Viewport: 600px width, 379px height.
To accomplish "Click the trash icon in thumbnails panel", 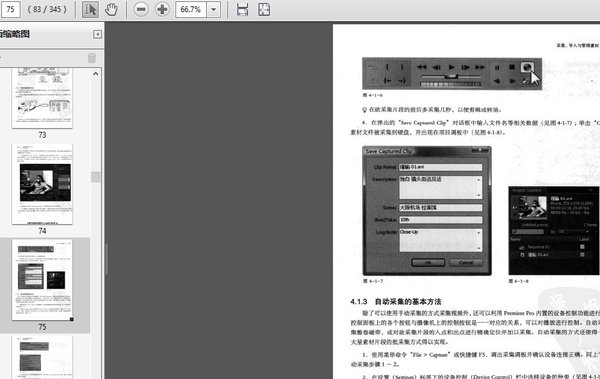I will point(92,58).
